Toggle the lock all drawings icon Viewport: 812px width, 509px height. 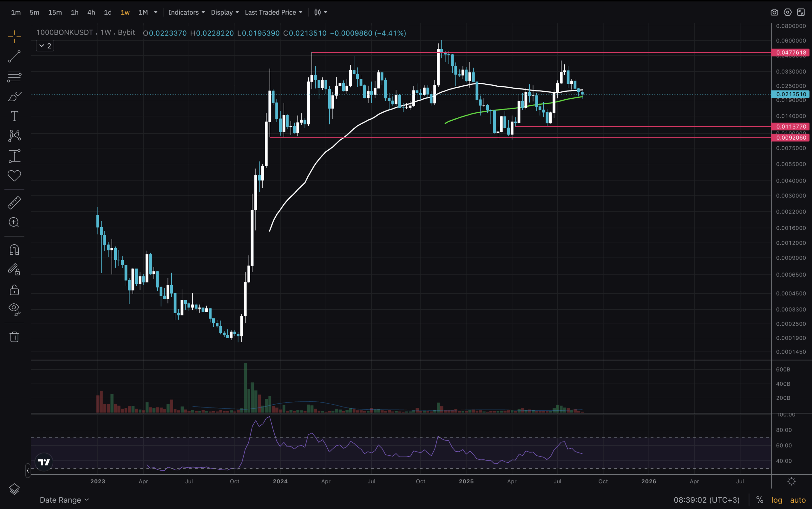[14, 290]
